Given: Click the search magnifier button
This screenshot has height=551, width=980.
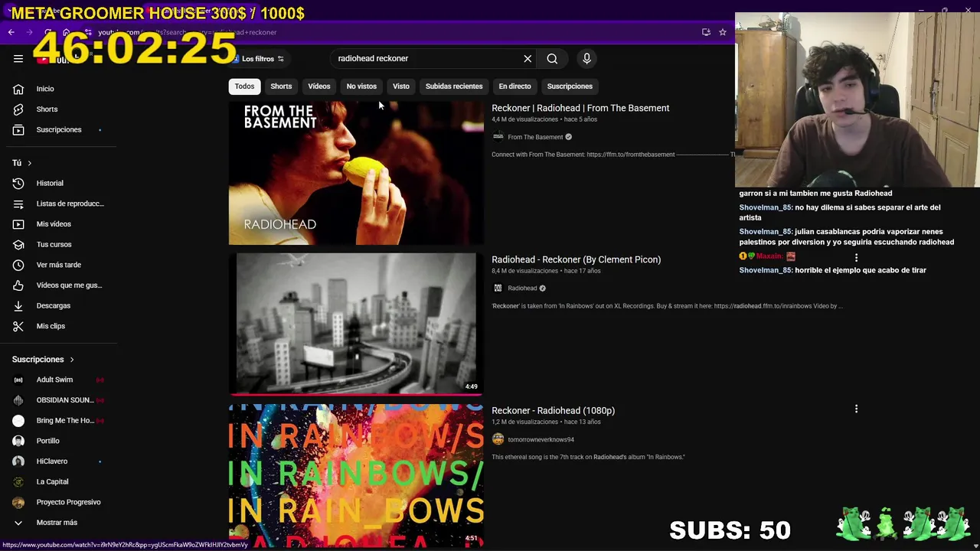Looking at the screenshot, I should click(x=552, y=58).
